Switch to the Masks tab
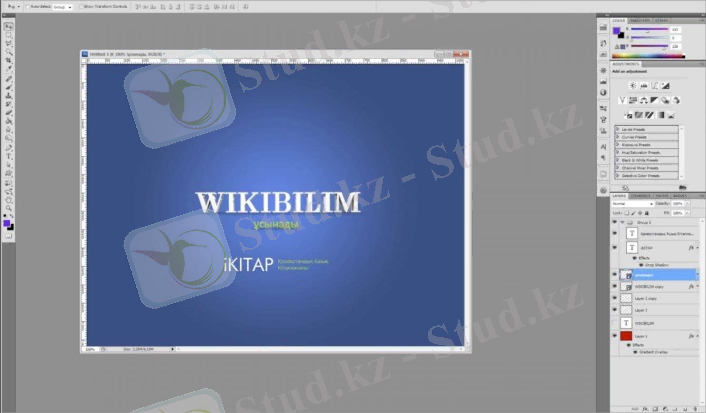The height and width of the screenshot is (413, 706). pyautogui.click(x=679, y=196)
